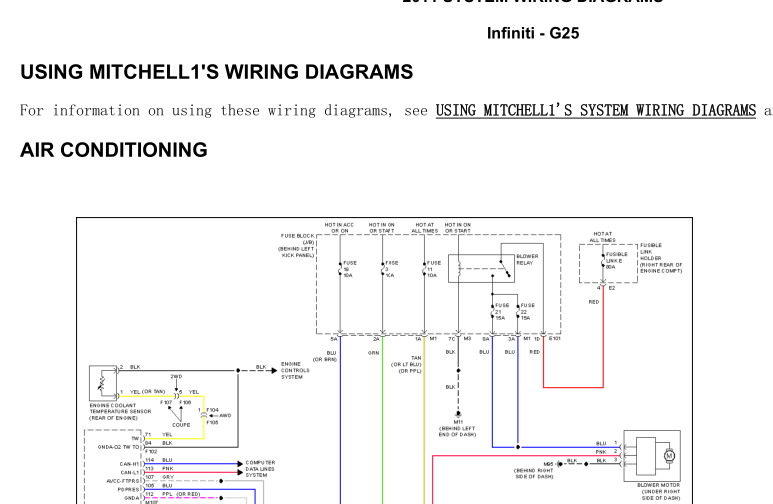Screen dimensions: 773x504
Task: Click the 'COMPUTER DATA LINES SYSTEM' label
Action: pyautogui.click(x=260, y=468)
